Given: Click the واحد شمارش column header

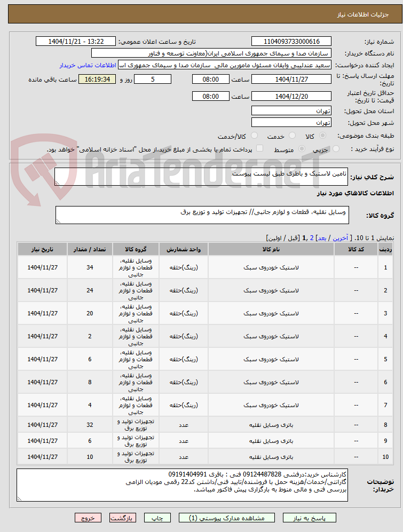Looking at the screenshot, I should pyautogui.click(x=184, y=249).
